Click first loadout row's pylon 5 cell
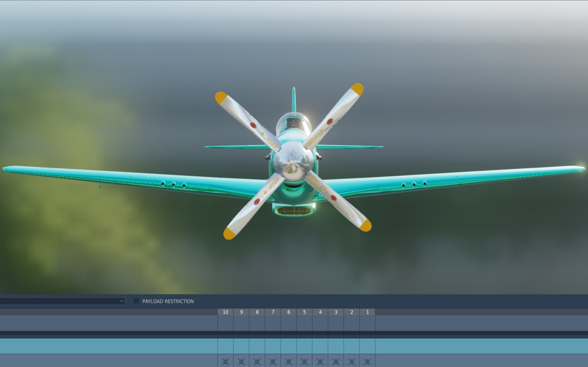 click(304, 323)
